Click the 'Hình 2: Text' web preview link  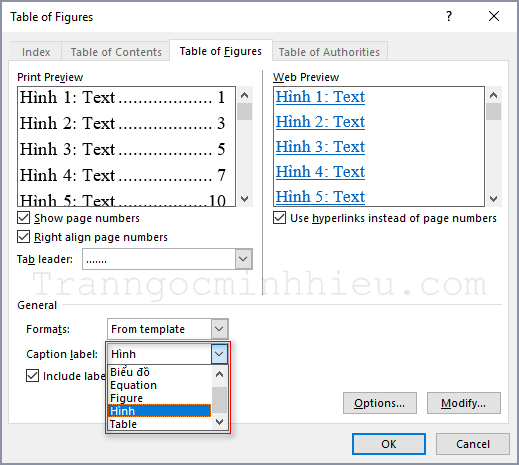320,122
